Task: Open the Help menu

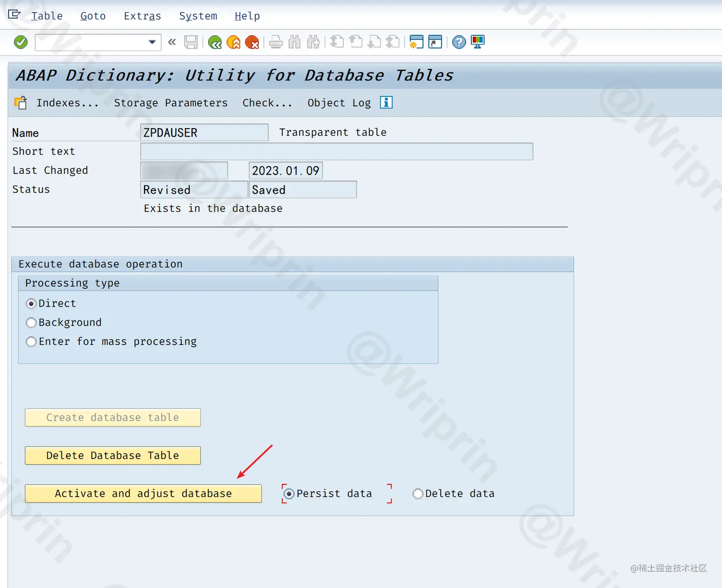Action: 247,16
